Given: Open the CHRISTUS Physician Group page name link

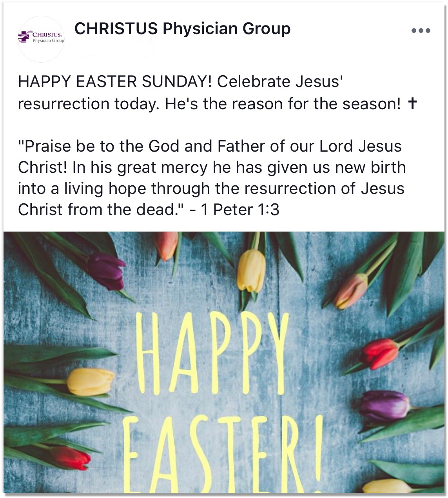Looking at the screenshot, I should 182,29.
